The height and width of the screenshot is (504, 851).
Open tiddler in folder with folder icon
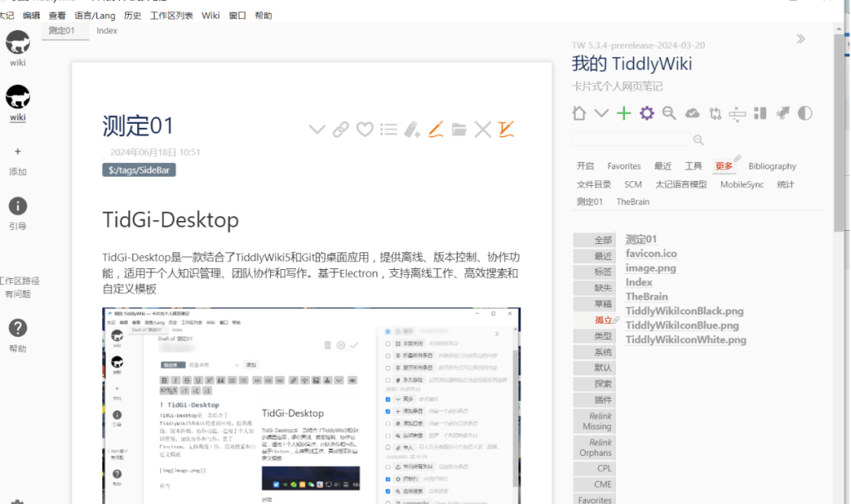(459, 130)
